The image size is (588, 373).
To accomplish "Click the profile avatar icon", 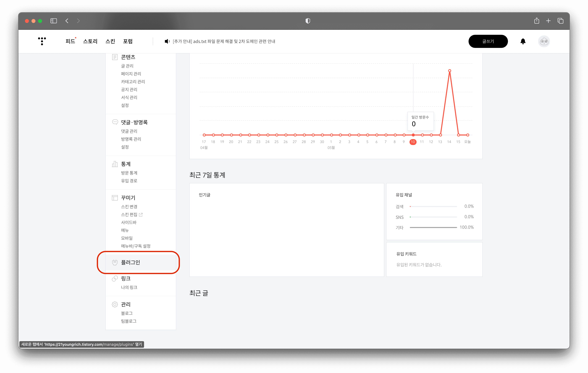I will 544,41.
